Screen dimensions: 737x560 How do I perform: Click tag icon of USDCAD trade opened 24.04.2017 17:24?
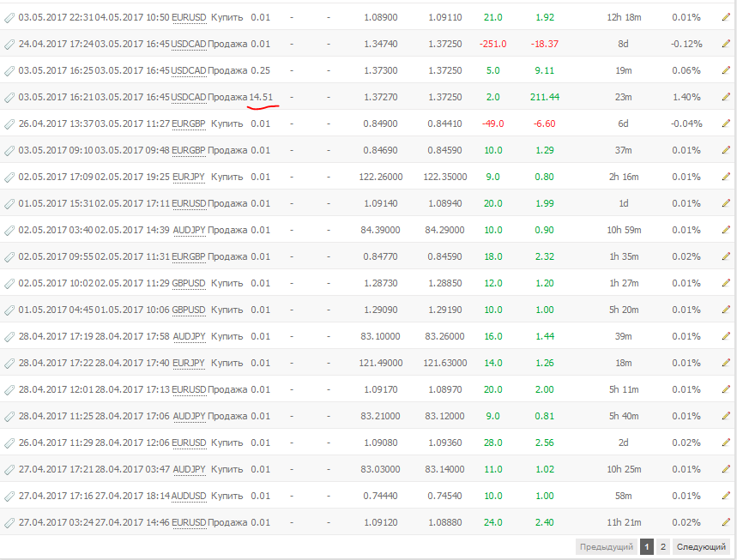coord(9,45)
